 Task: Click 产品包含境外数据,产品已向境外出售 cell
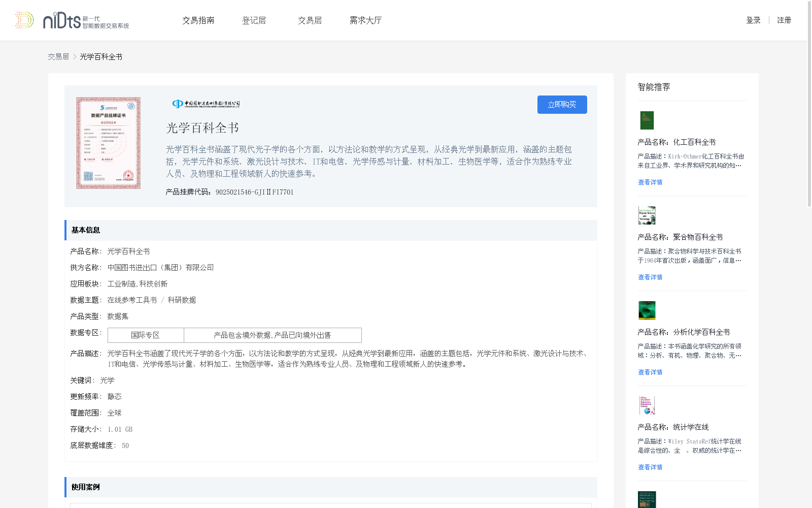click(x=273, y=335)
